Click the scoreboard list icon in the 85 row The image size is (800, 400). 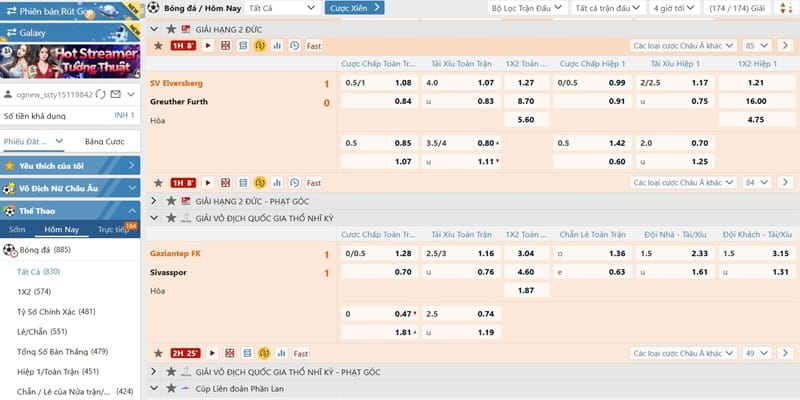(243, 46)
